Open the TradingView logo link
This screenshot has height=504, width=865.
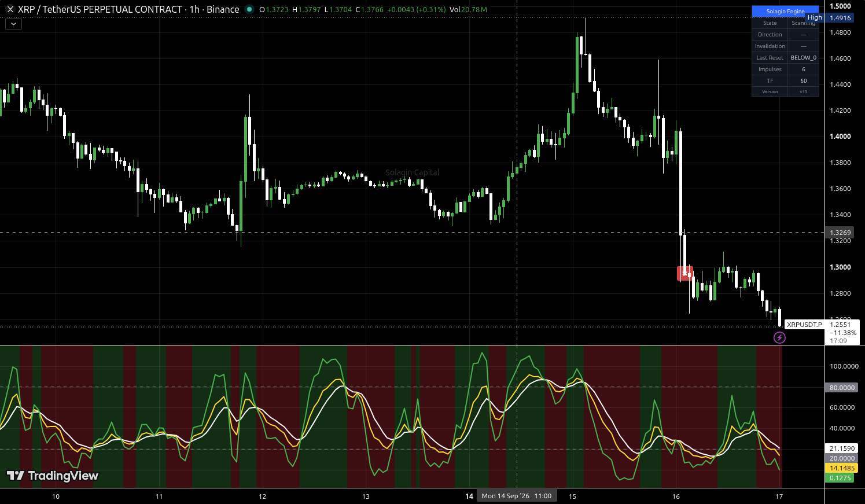pyautogui.click(x=52, y=476)
